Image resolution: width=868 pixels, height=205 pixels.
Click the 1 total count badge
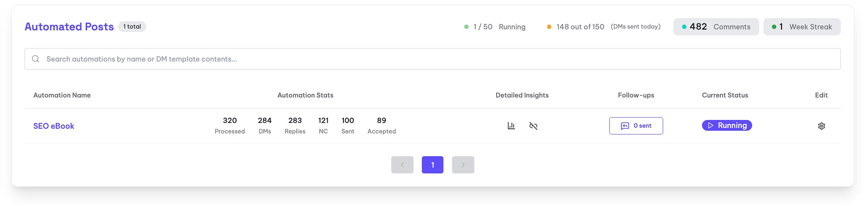[x=132, y=27]
